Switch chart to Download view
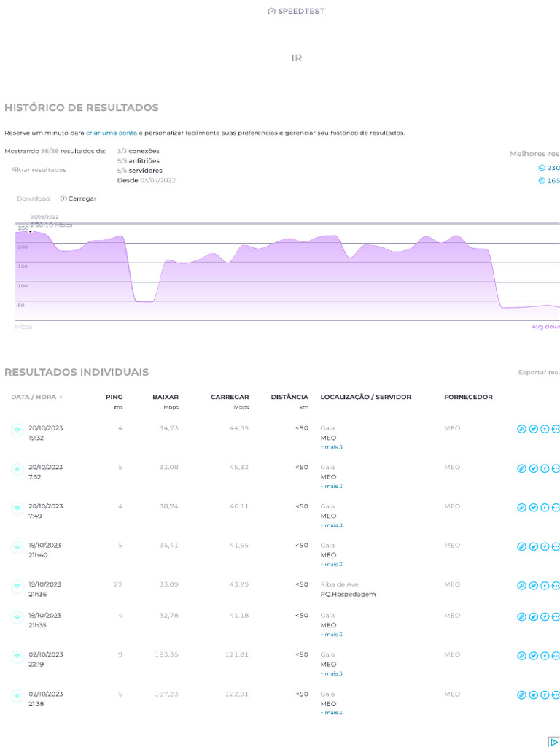 34,198
